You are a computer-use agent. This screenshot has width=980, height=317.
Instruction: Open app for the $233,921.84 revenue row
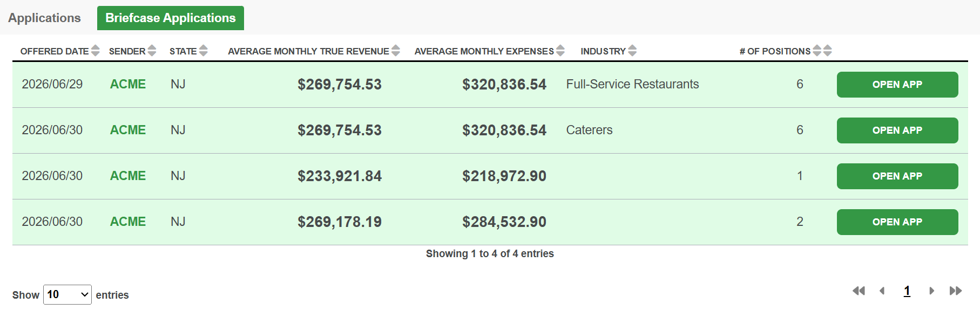pyautogui.click(x=897, y=176)
